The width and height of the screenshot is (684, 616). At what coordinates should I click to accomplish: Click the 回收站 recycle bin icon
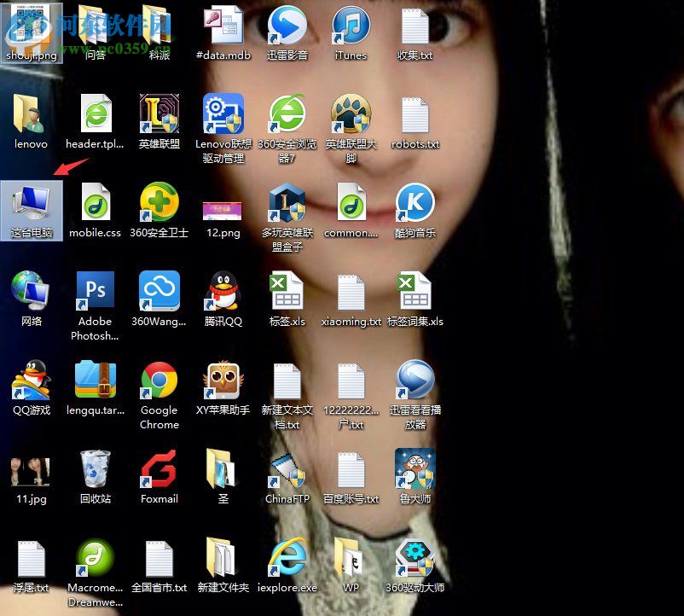coord(95,469)
